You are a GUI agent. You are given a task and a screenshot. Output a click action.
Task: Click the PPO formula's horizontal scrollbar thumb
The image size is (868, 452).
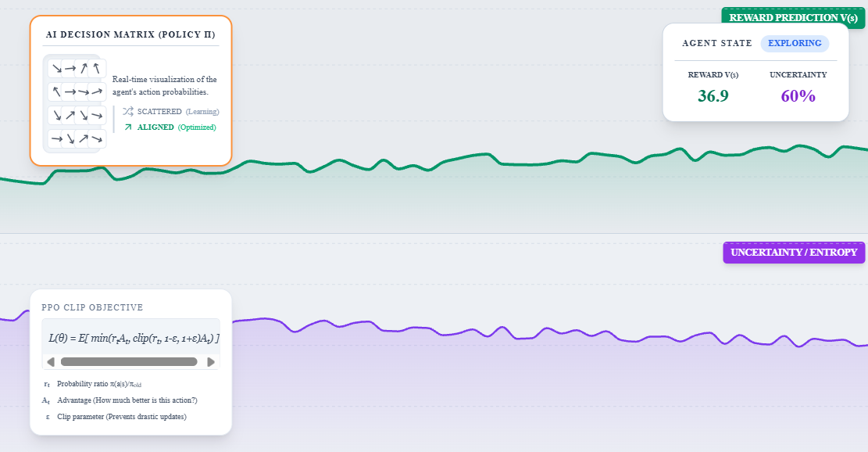point(129,362)
